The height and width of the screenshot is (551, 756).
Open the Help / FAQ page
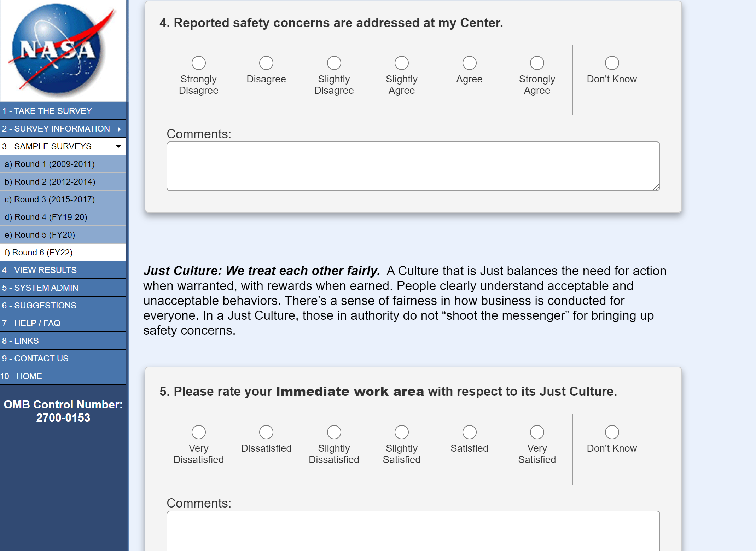pyautogui.click(x=31, y=323)
